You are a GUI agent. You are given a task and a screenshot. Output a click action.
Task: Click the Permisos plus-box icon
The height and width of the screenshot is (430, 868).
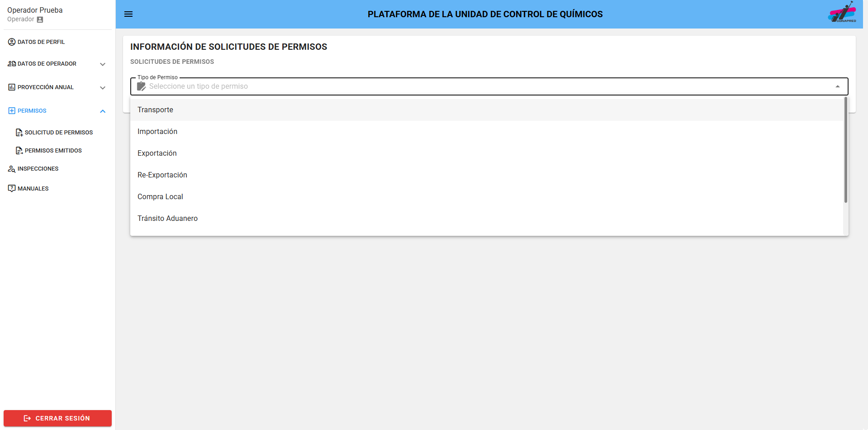(12, 111)
